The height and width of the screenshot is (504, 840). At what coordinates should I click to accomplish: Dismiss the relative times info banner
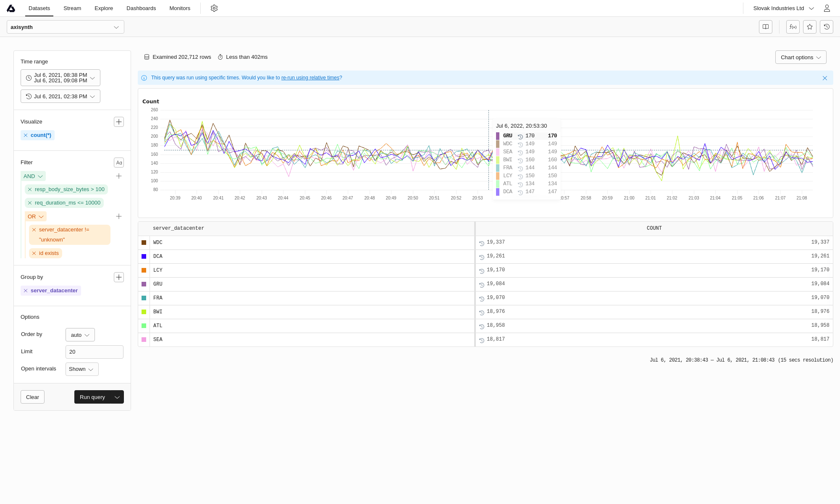(825, 78)
